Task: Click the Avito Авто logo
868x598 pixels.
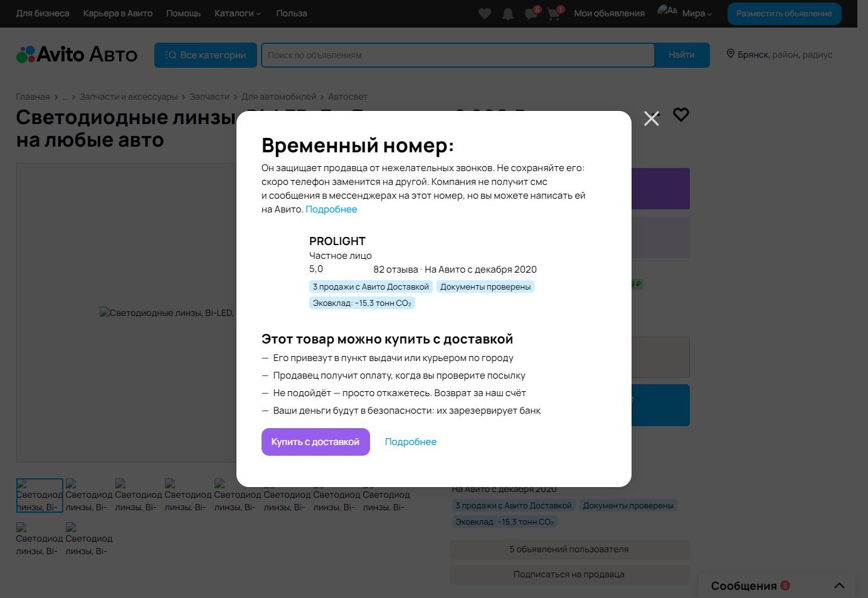Action: pyautogui.click(x=77, y=55)
